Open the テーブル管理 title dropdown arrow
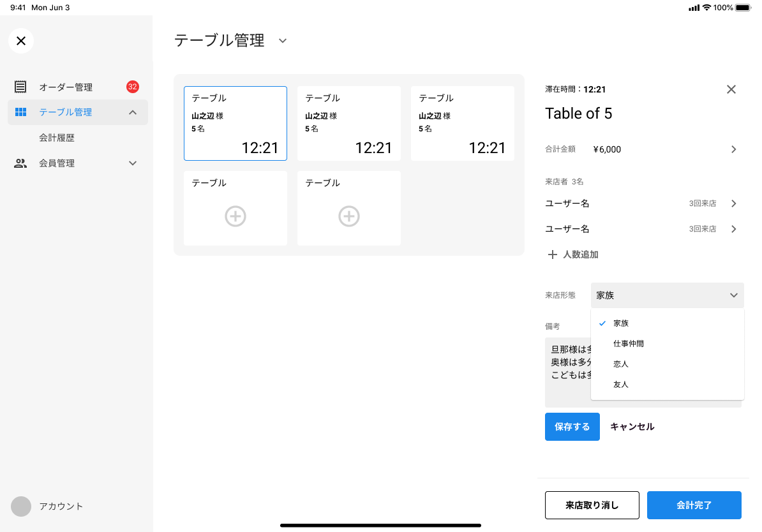Viewport: 762px width, 532px height. pos(283,41)
